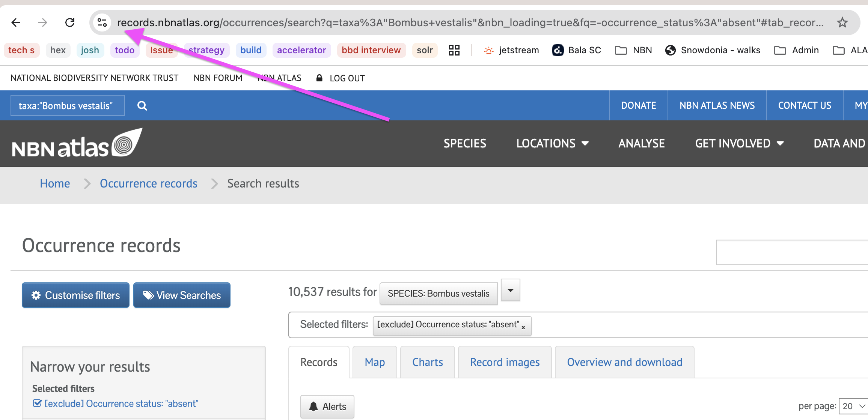Untick the exclude Occurrence status absent checkbox
Screen dimensions: 868x420
click(x=38, y=403)
